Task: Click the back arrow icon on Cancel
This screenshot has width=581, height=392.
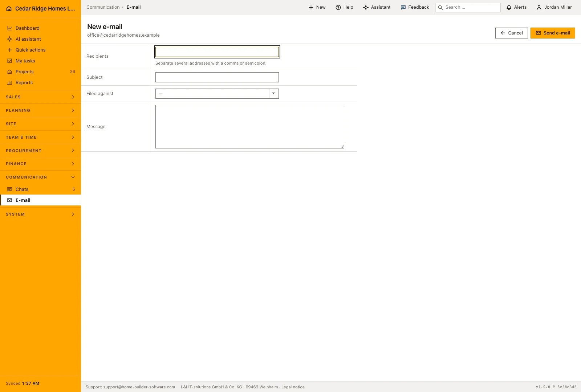Action: (x=503, y=33)
